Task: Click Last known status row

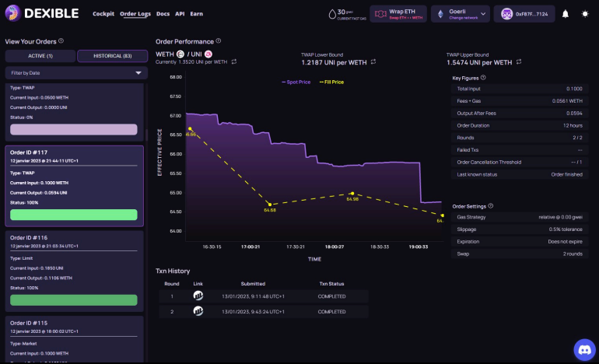Action: point(520,174)
